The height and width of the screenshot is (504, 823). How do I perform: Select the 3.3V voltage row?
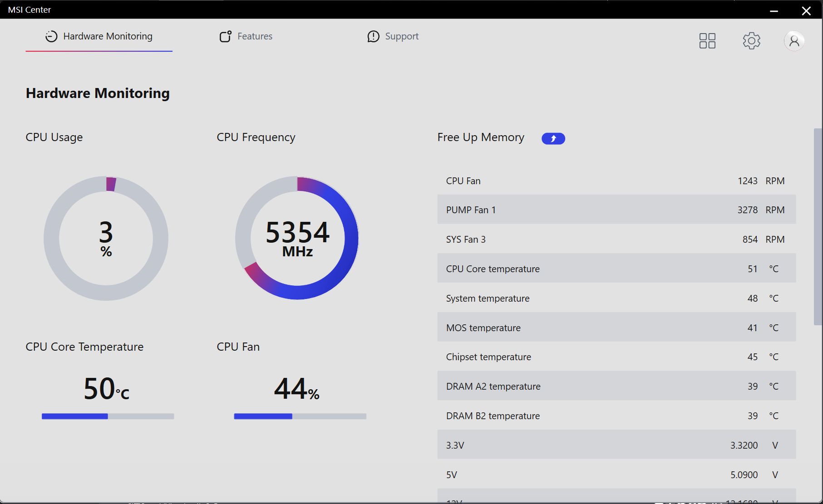pos(616,445)
